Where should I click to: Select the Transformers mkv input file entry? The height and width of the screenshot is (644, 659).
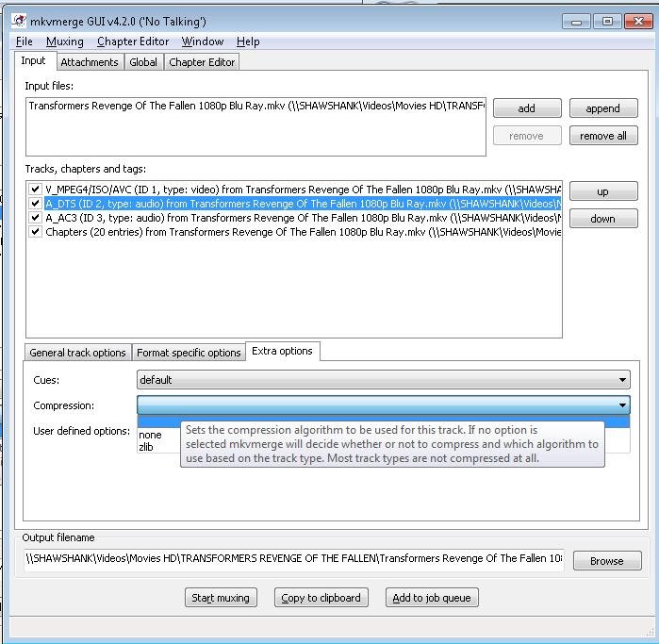click(256, 106)
